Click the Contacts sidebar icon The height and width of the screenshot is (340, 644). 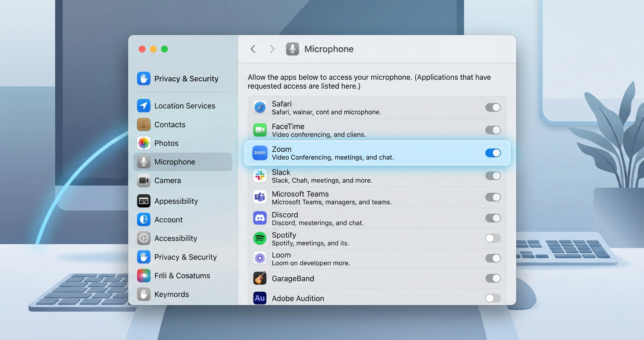[144, 125]
